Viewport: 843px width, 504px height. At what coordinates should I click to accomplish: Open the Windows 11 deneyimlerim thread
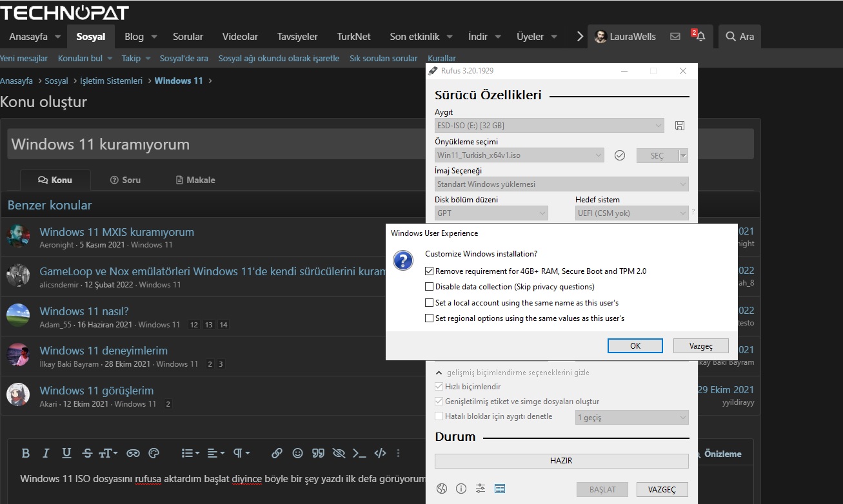[x=103, y=351]
